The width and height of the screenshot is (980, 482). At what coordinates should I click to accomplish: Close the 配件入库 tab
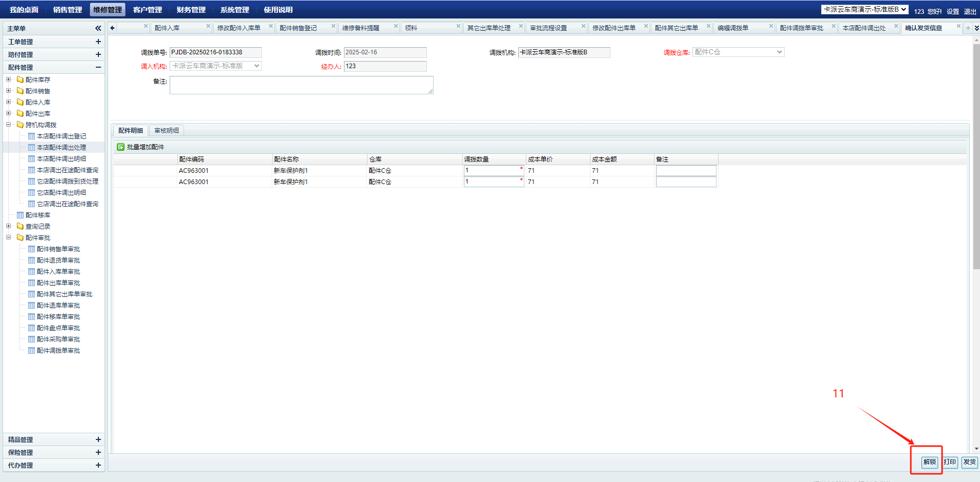point(208,26)
